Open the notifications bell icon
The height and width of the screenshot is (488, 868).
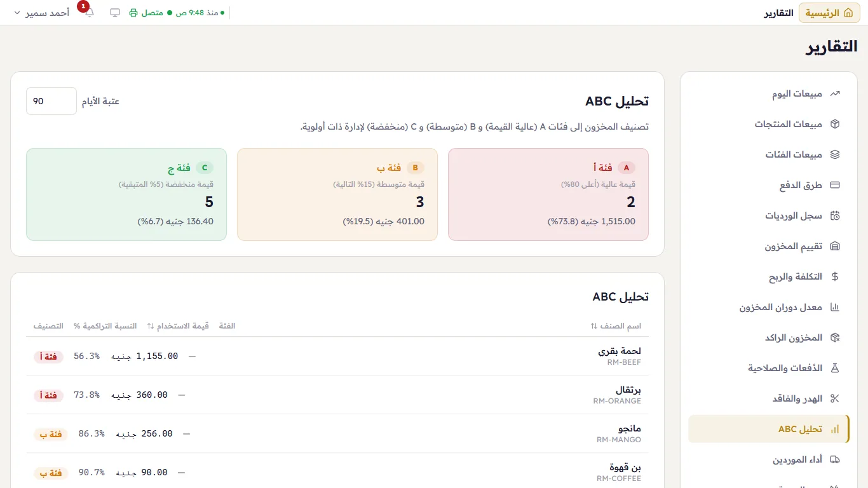[x=89, y=13]
